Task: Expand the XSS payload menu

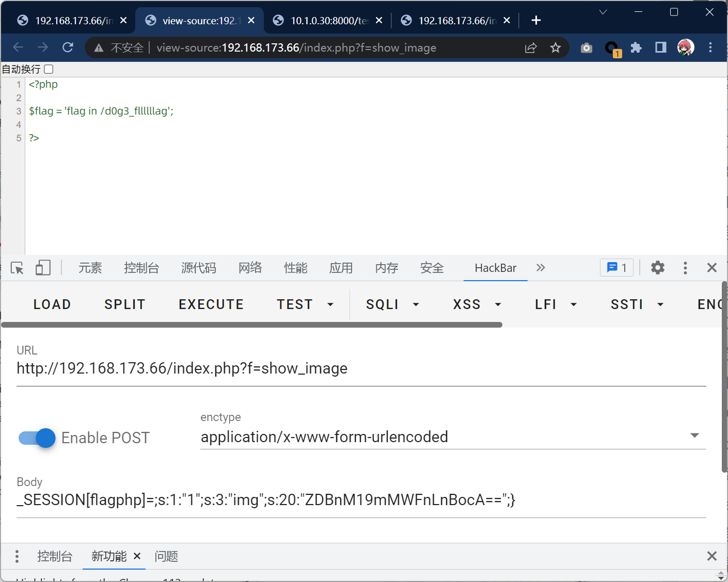Action: [x=477, y=304]
